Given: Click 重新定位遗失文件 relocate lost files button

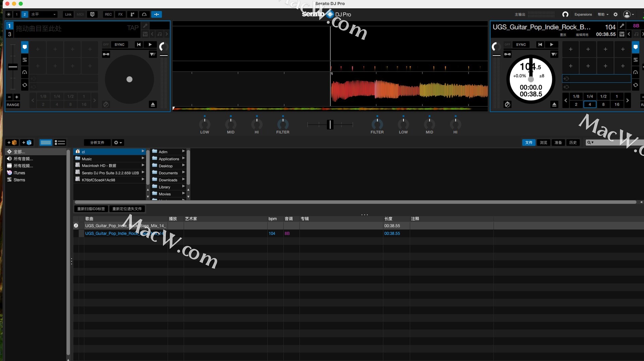Looking at the screenshot, I should (127, 209).
